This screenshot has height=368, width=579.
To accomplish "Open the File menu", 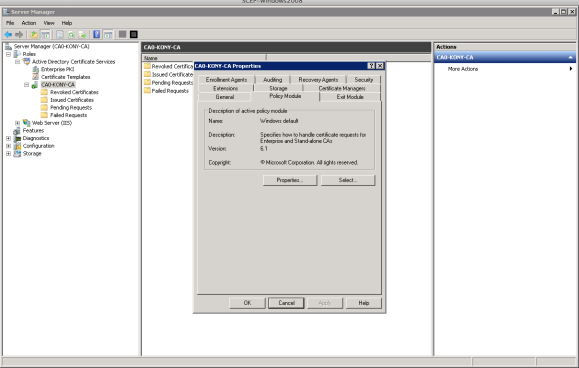I will pyautogui.click(x=10, y=23).
